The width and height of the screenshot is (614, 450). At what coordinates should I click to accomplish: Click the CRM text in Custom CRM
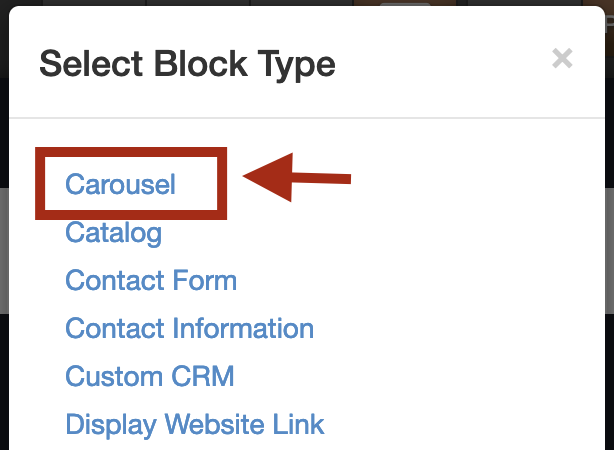(x=203, y=376)
